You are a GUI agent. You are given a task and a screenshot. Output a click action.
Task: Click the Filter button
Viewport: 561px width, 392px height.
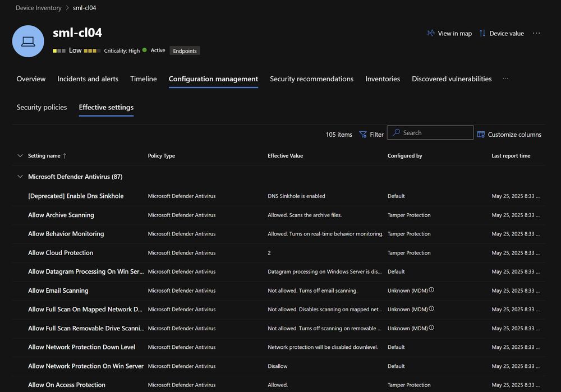(x=371, y=135)
